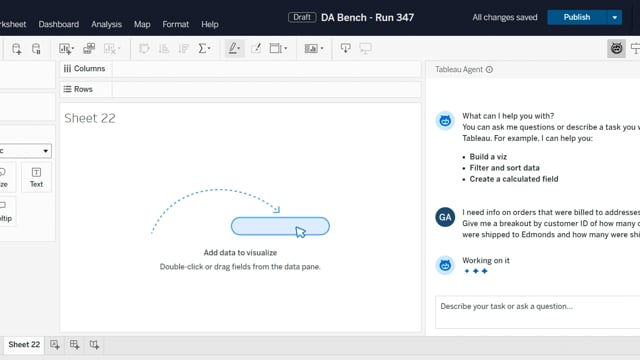
Task: Click the Working on it message
Action: (486, 260)
